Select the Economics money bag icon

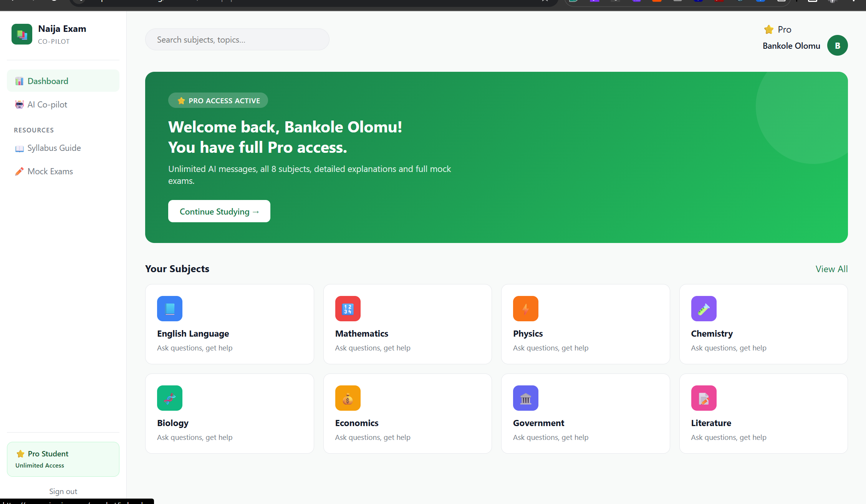point(348,398)
